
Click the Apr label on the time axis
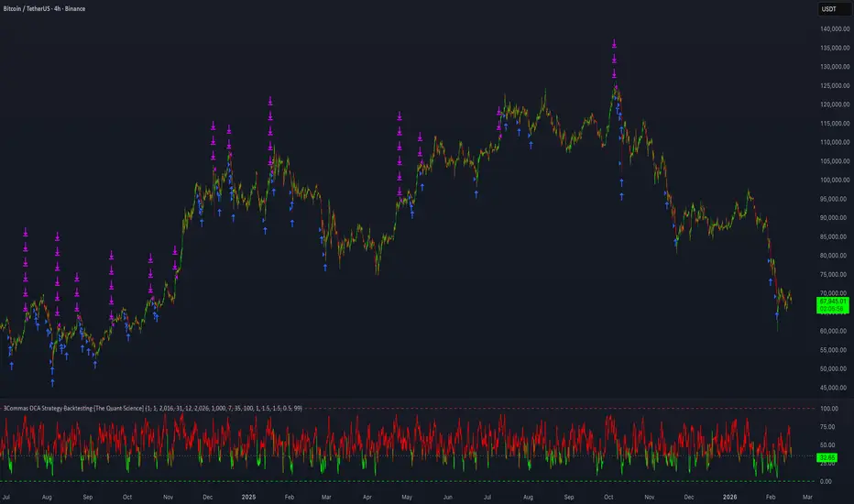(x=367, y=496)
